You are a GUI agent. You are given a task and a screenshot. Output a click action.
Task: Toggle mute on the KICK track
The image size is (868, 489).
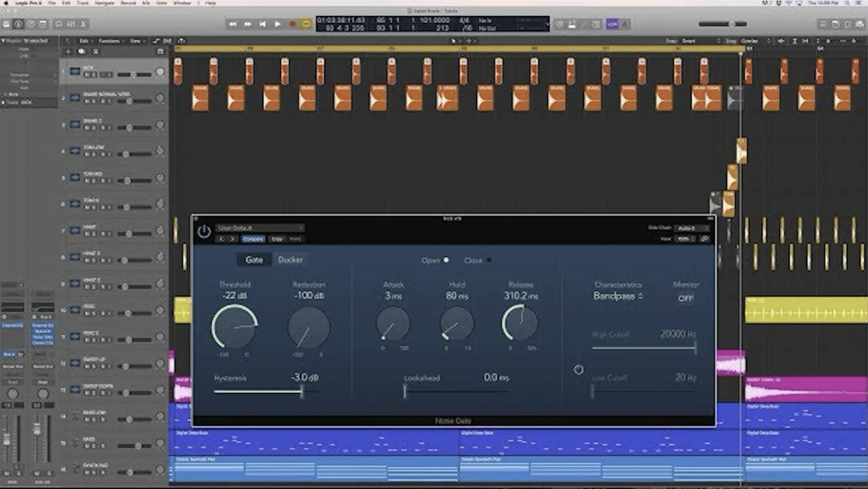(x=87, y=74)
